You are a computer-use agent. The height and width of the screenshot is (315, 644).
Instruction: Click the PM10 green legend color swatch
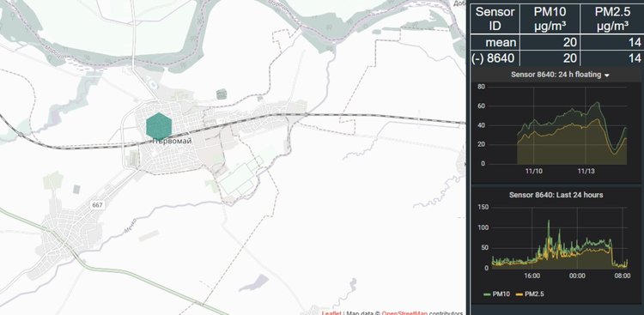[x=488, y=294]
